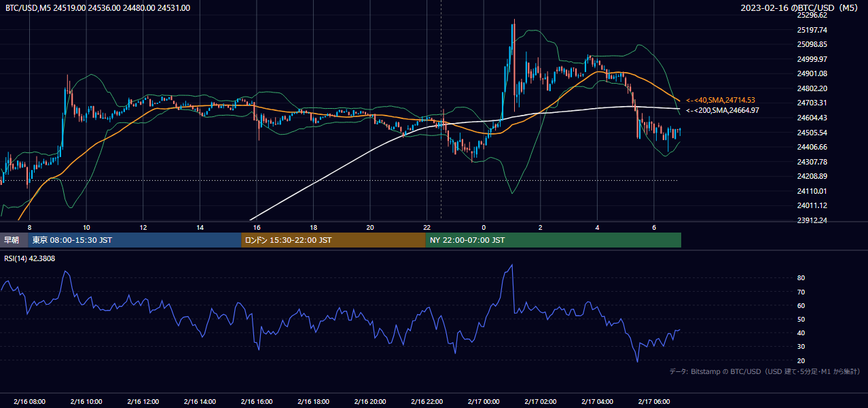
Task: Click price axis label 24208.89
Action: (812, 176)
